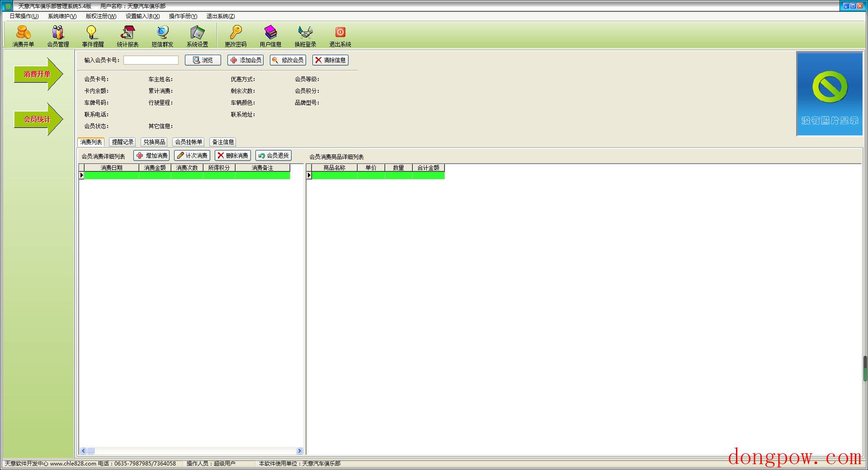The height and width of the screenshot is (470, 868).
Task: Switch to the 兑换商品 tab
Action: tap(154, 142)
